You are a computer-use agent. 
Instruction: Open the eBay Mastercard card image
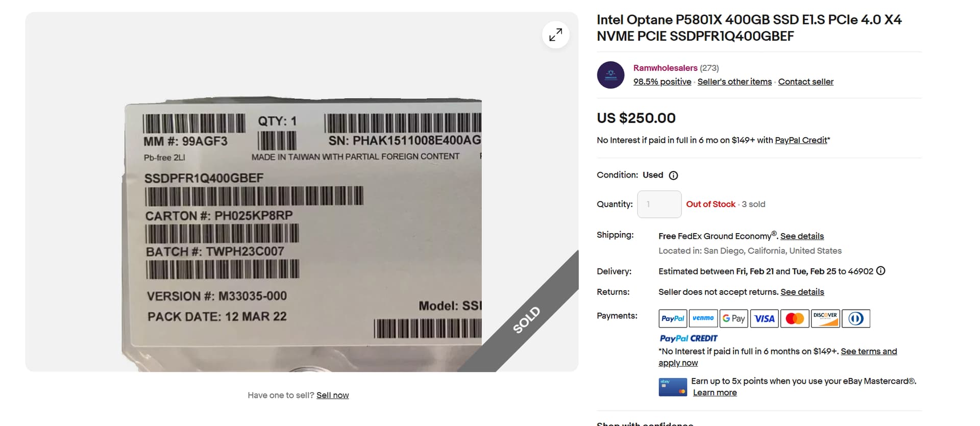[673, 387]
